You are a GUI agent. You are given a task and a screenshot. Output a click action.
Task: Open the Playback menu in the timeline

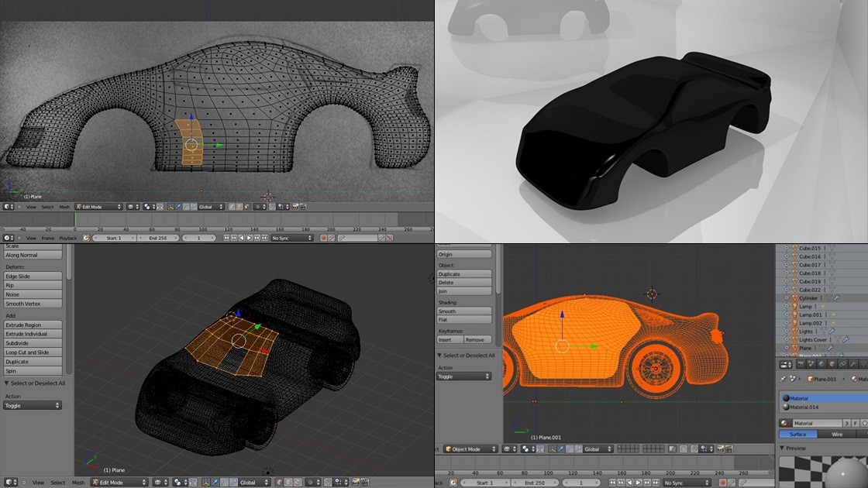(x=68, y=238)
